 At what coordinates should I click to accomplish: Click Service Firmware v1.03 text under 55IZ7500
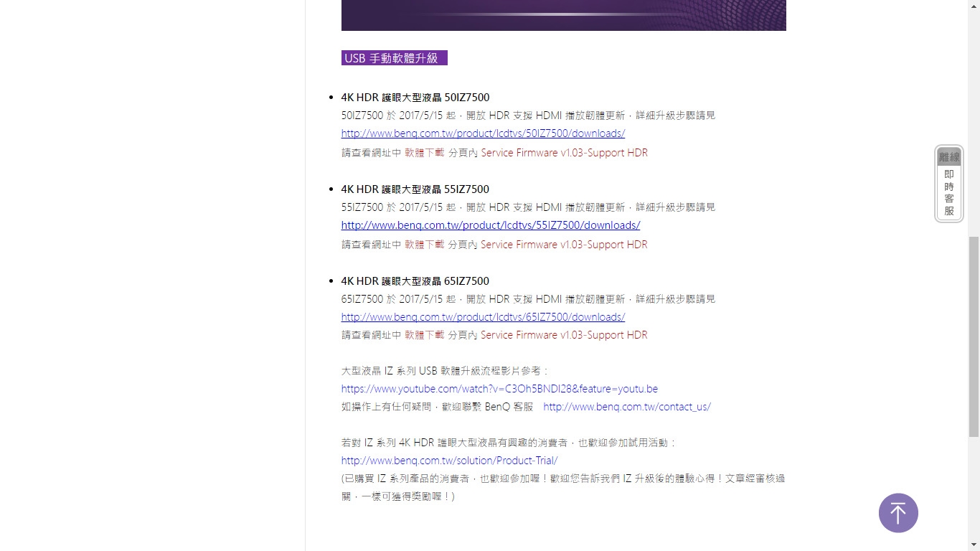(x=564, y=245)
